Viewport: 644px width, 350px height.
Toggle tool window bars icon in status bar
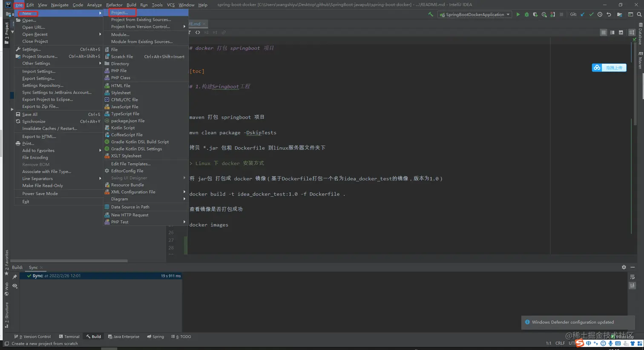6,344
